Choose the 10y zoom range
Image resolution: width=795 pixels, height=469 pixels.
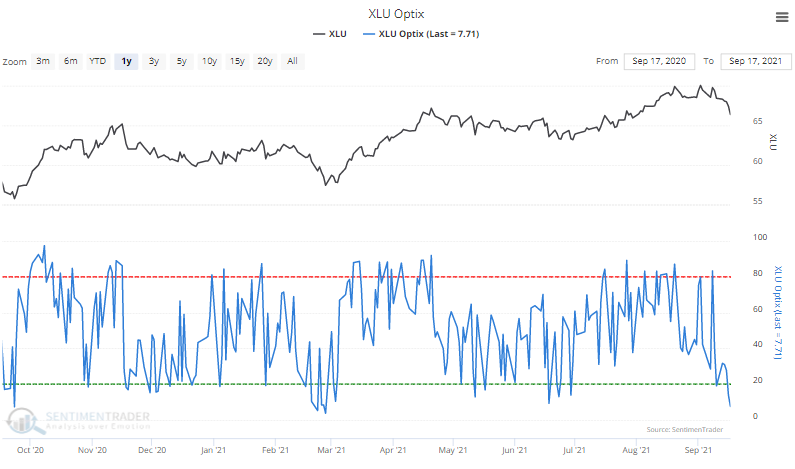pyautogui.click(x=209, y=61)
